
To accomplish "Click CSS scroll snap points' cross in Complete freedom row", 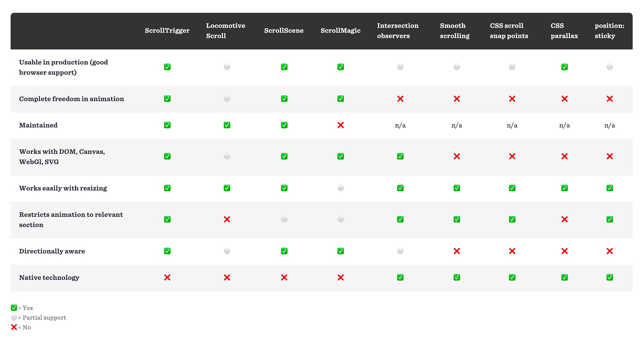I will coord(512,99).
